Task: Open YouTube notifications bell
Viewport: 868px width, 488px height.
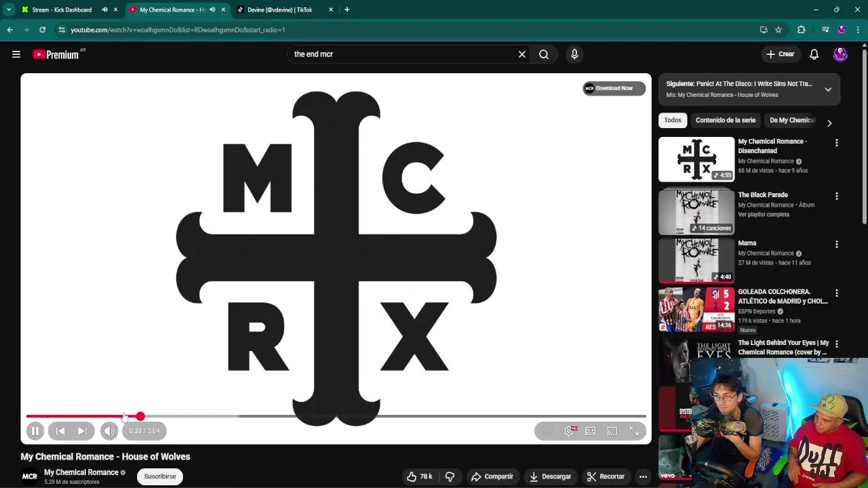Action: click(x=814, y=54)
